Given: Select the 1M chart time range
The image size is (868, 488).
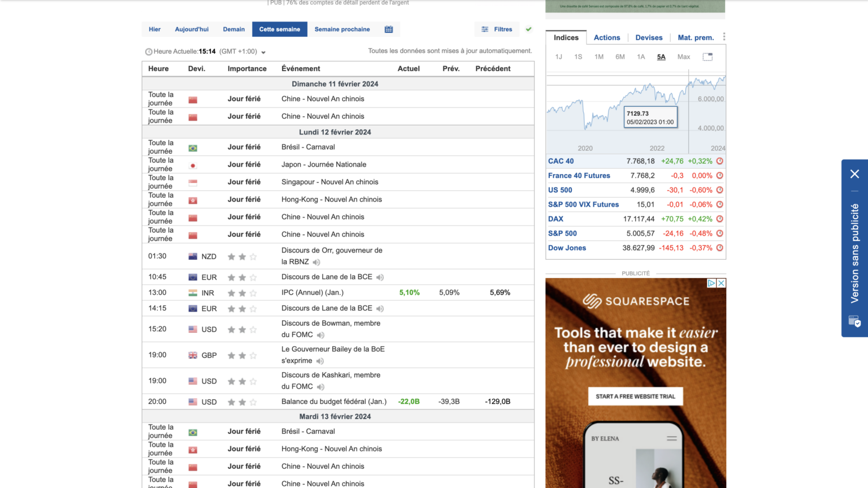Looking at the screenshot, I should (599, 56).
